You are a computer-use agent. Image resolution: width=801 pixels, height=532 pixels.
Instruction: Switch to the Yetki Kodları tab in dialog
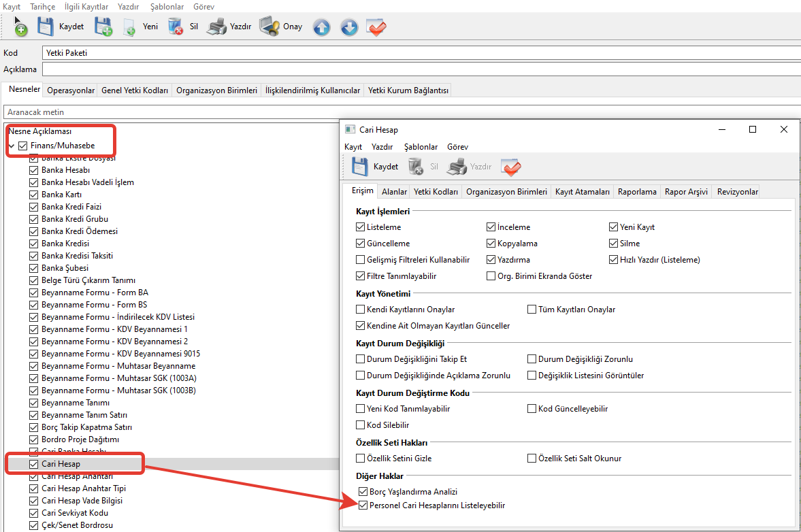436,192
